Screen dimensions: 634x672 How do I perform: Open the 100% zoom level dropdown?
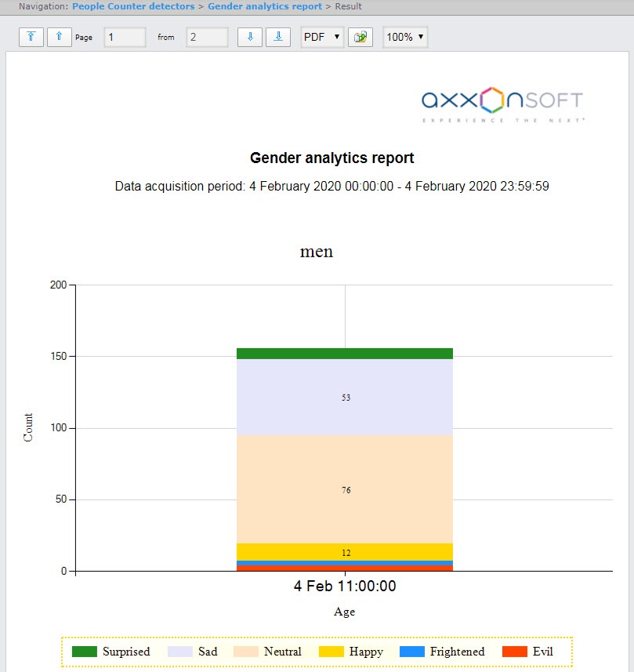(x=405, y=37)
